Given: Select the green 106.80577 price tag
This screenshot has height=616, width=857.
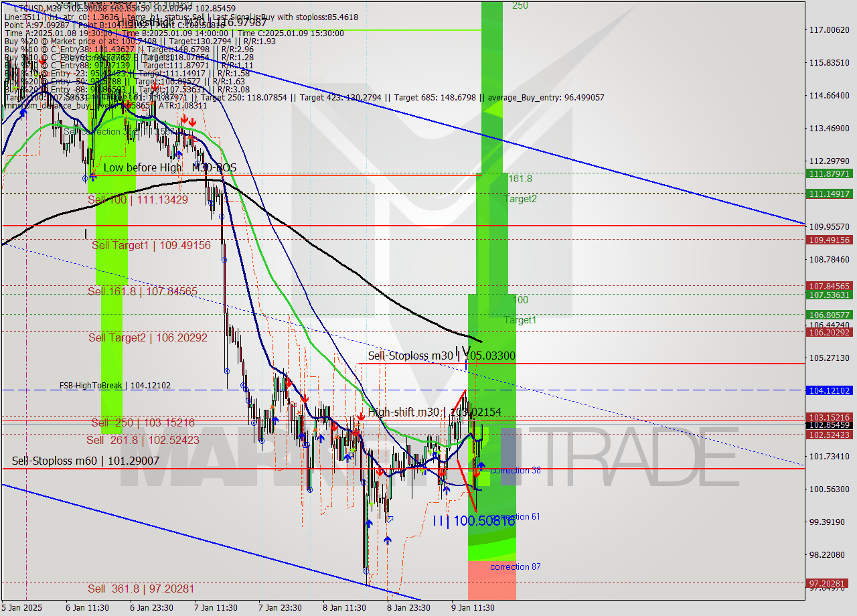Looking at the screenshot, I should point(830,315).
